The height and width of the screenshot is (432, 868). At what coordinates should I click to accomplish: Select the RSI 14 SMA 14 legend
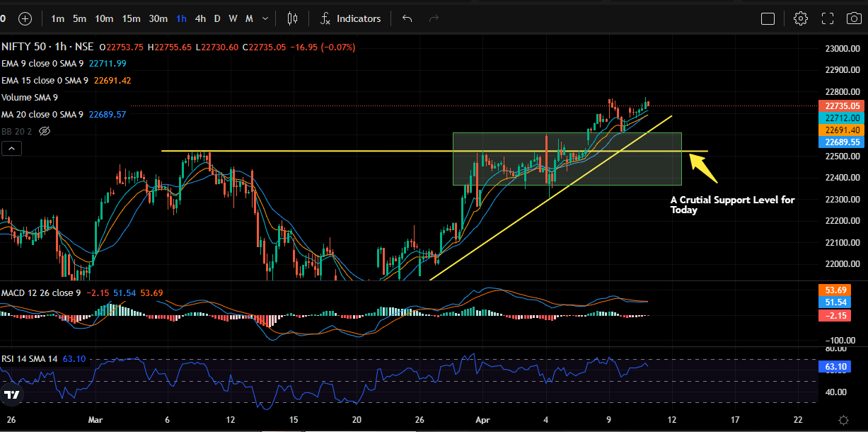29,359
